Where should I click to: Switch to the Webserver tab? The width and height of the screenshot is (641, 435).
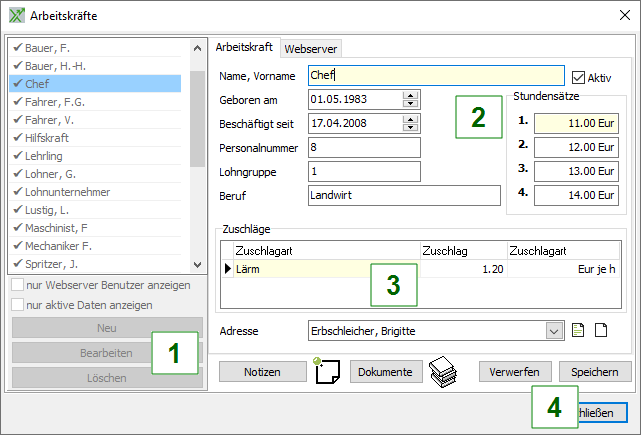coord(310,48)
